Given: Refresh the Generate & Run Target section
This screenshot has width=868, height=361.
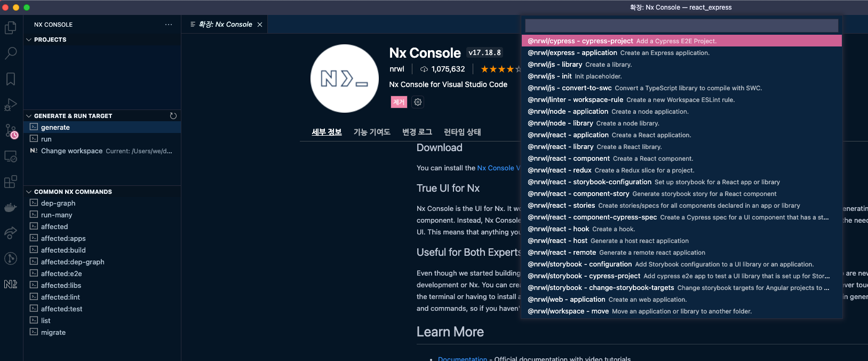Looking at the screenshot, I should [x=173, y=116].
